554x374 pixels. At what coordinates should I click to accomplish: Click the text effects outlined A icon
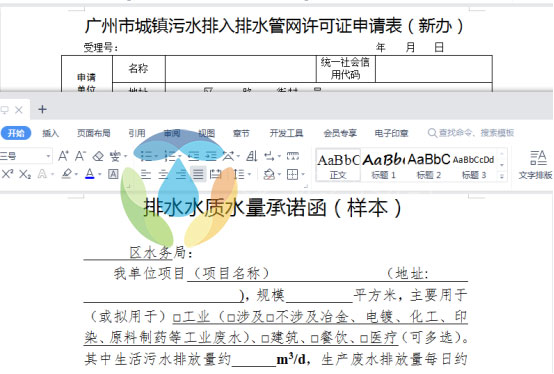click(42, 174)
